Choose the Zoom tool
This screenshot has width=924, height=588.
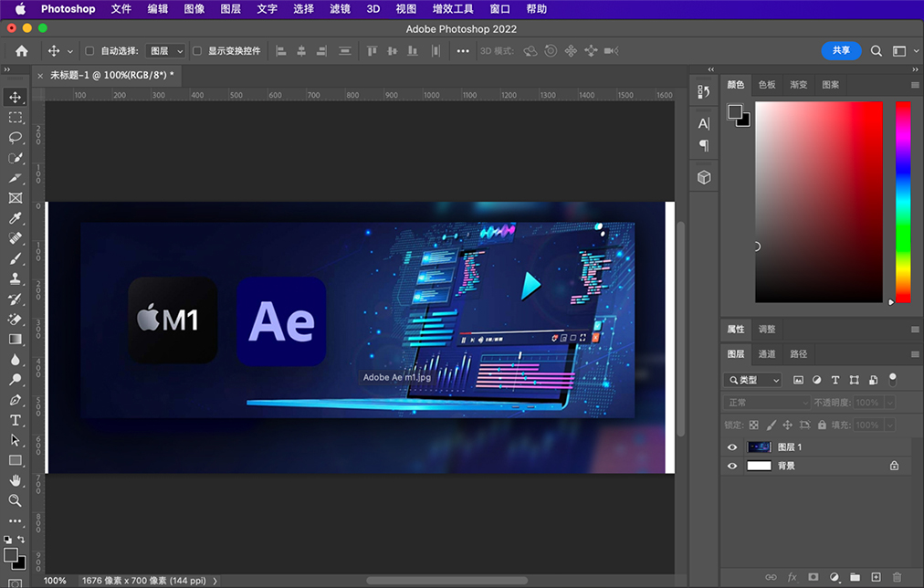16,500
